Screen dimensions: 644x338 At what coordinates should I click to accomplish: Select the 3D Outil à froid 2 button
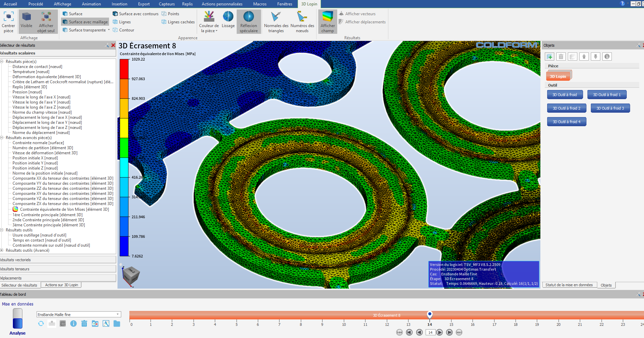566,108
